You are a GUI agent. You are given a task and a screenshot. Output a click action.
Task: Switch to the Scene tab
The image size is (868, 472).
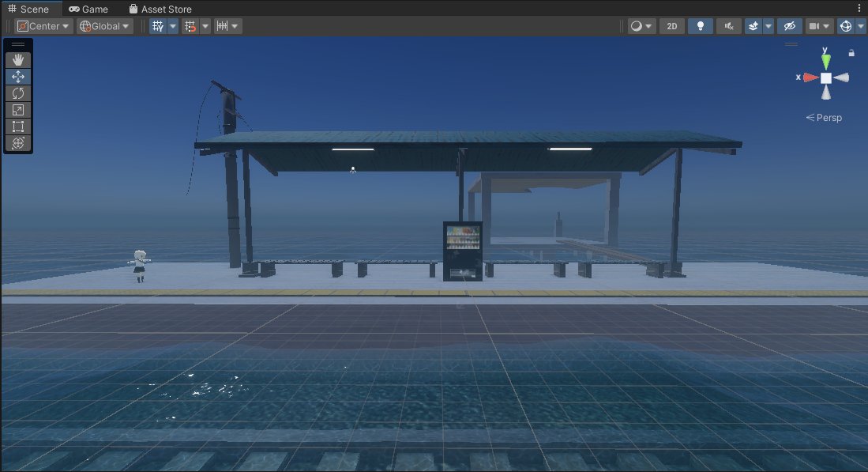pos(28,9)
